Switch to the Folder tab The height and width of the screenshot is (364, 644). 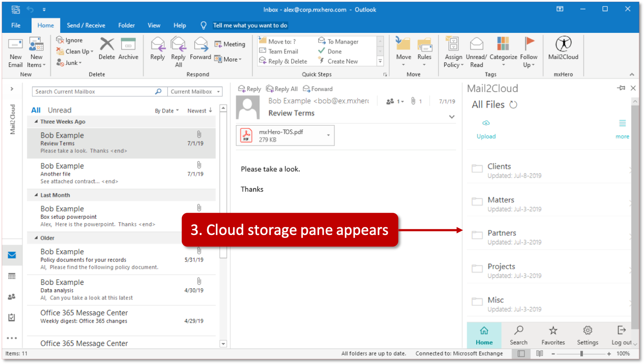pos(126,25)
